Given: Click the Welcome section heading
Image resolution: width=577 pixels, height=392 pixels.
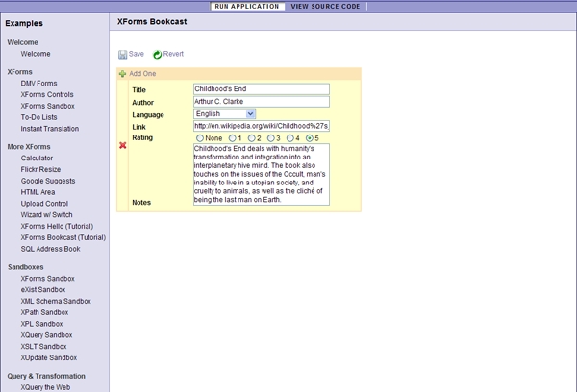Looking at the screenshot, I should 22,42.
